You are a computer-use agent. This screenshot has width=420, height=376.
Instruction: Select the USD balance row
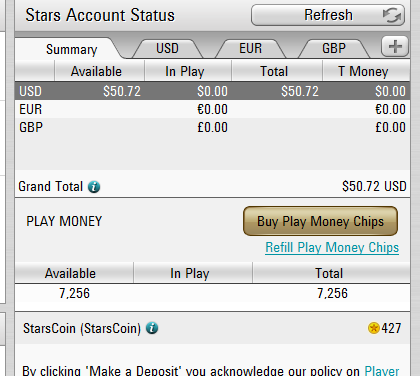pos(212,91)
